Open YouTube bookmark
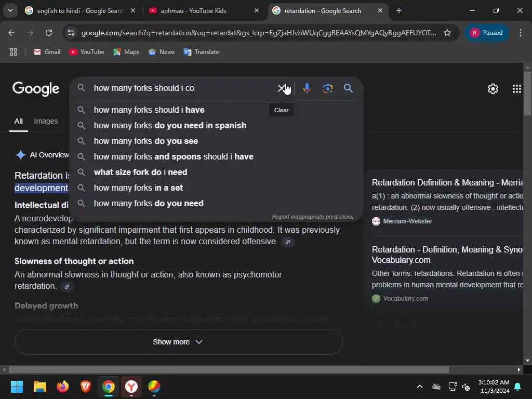532x399 pixels. (x=87, y=52)
